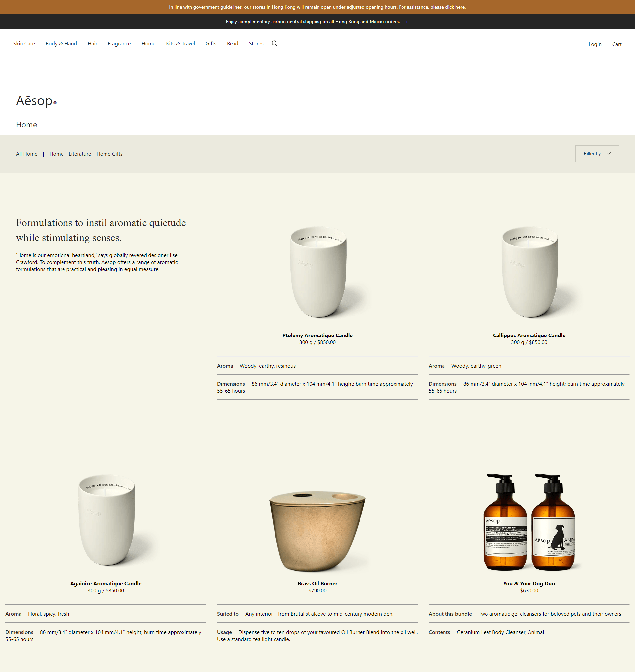Click the Againice candle '300 g / $850.00' text
This screenshot has width=635, height=672.
coord(106,590)
